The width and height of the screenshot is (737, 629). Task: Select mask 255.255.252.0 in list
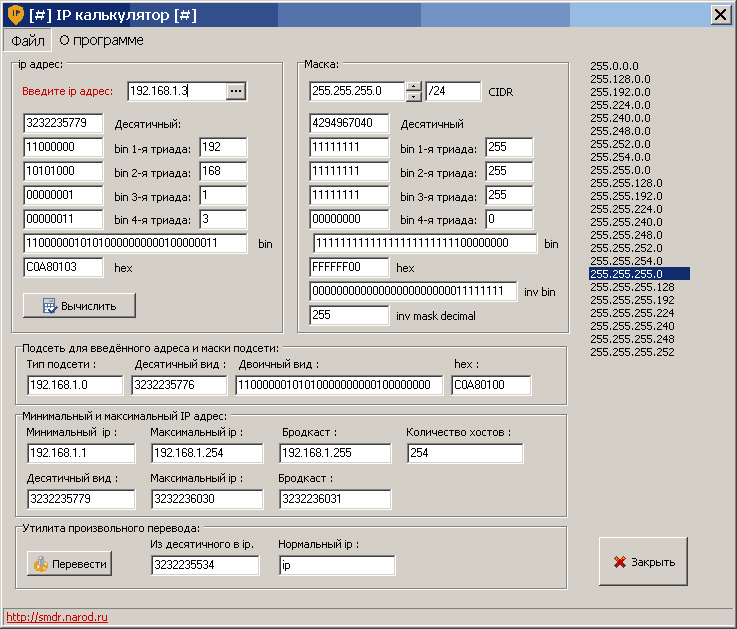(626, 248)
